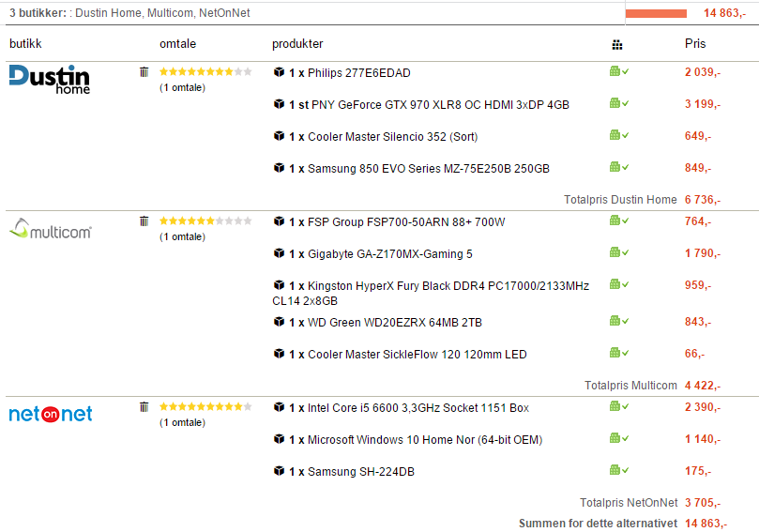
Task: Click box icon beside Philips 277E6EDAD
Action: pyautogui.click(x=279, y=72)
